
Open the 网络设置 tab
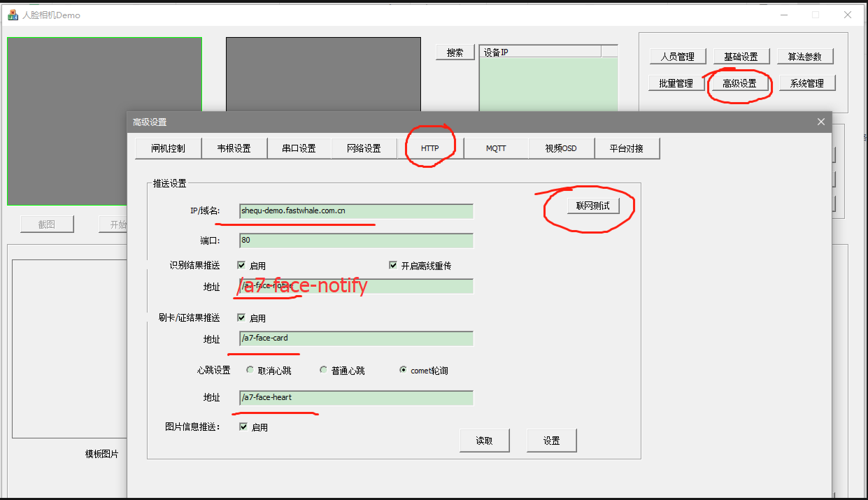point(364,148)
